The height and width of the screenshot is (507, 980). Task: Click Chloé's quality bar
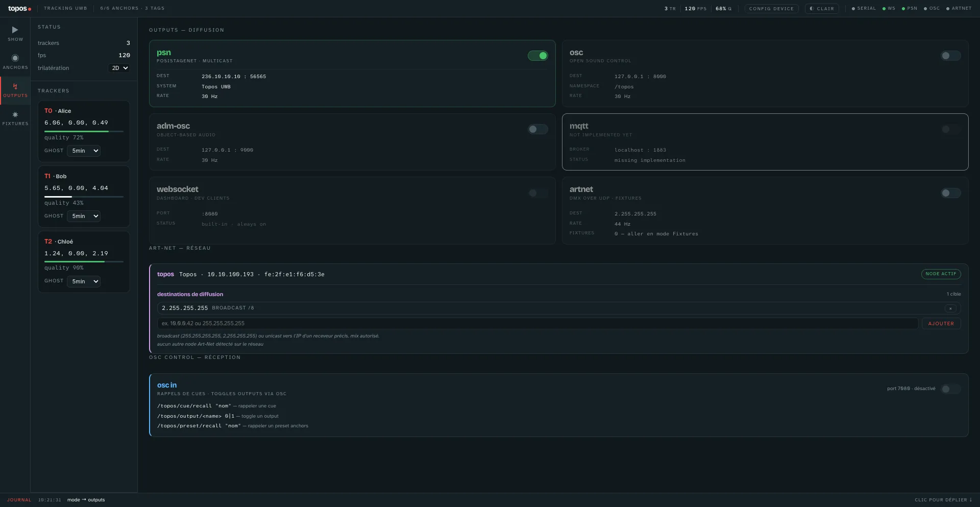84,262
